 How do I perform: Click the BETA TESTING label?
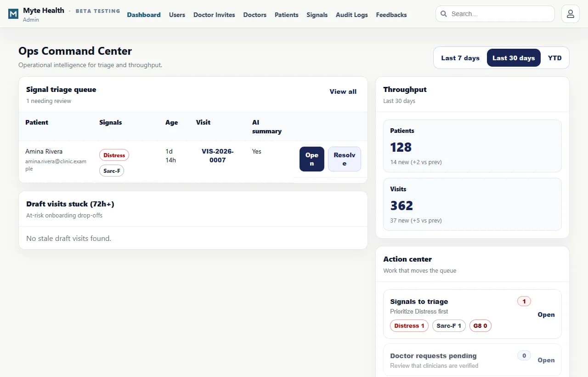click(98, 11)
